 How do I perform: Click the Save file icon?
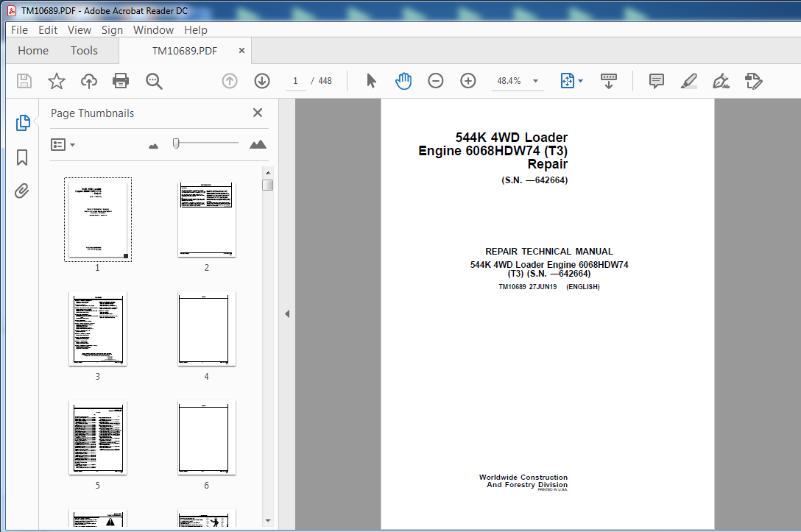coord(24,81)
